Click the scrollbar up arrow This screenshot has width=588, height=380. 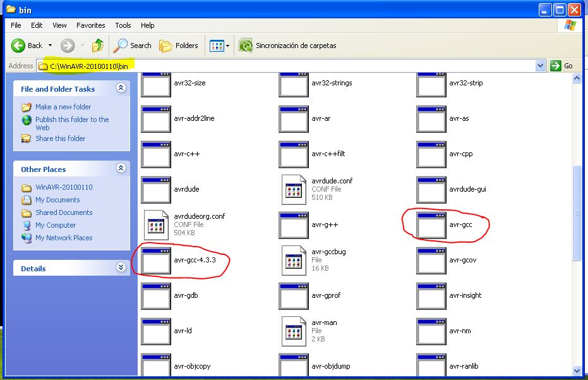coord(577,78)
